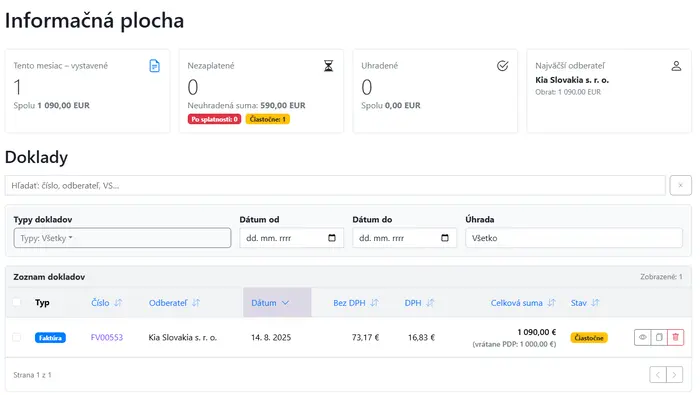Tick the select-all checkbox in table header

tap(17, 303)
